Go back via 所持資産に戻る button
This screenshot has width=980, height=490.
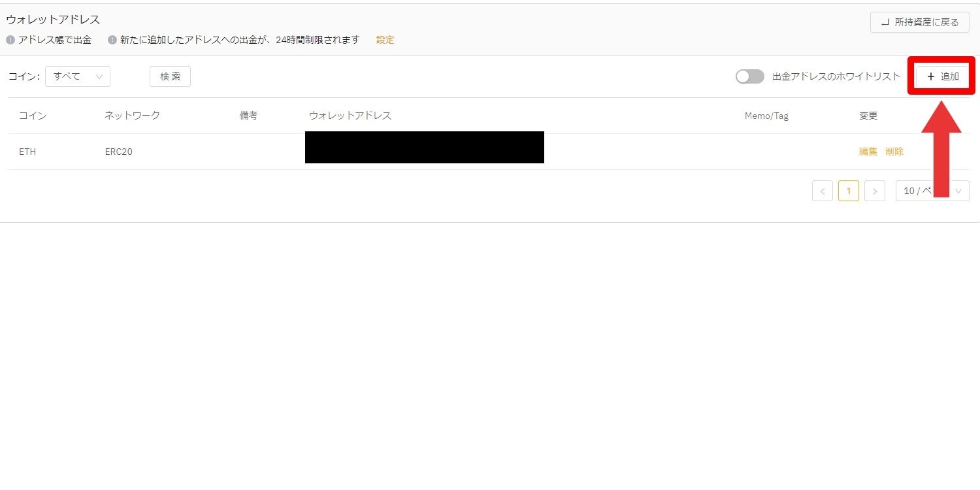coord(920,22)
